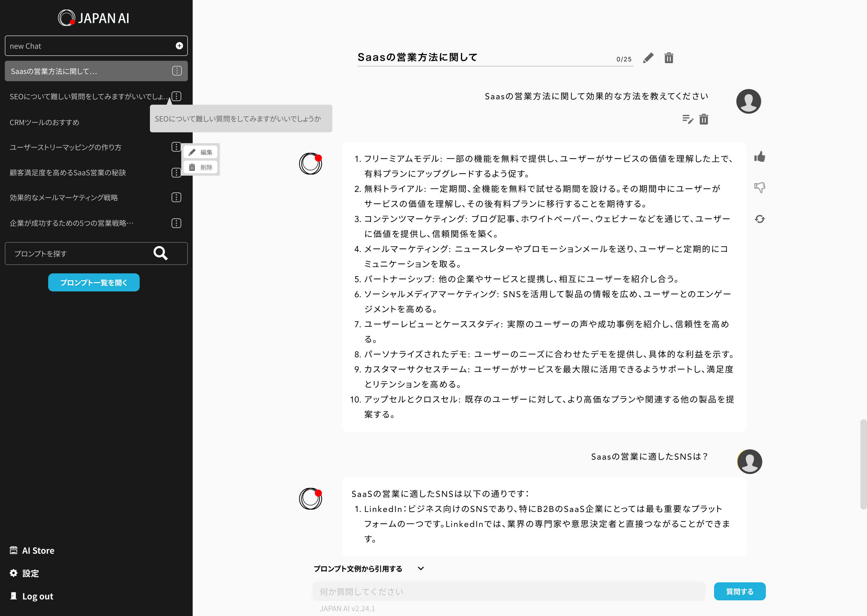Select 削除 in the context menu
867x616 pixels.
click(200, 167)
